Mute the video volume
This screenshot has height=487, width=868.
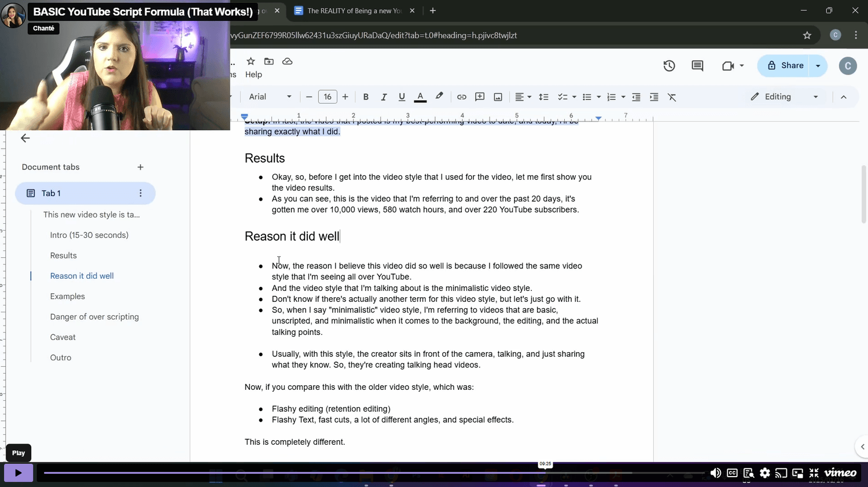coord(715,473)
